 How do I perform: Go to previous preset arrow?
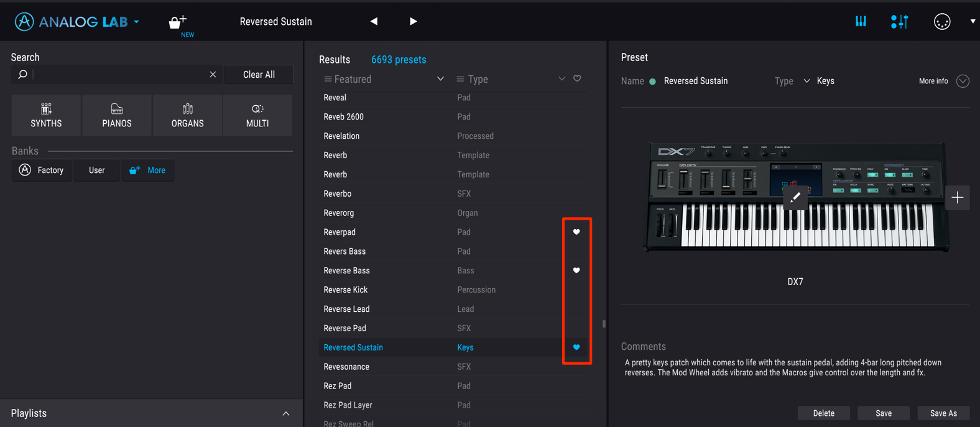click(374, 21)
